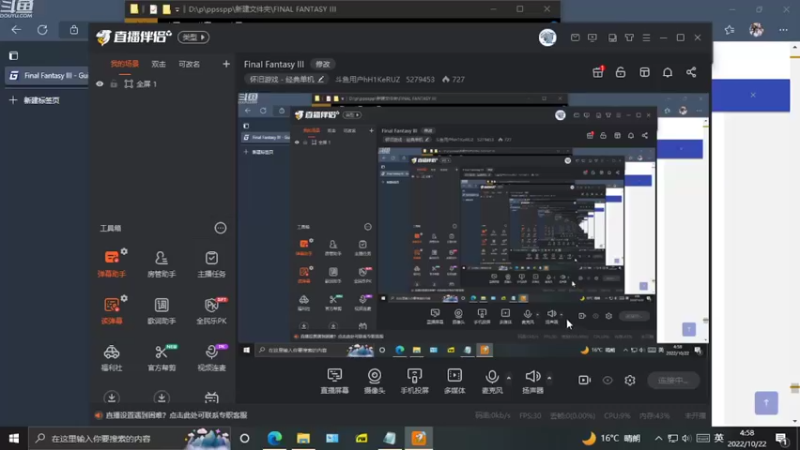800x450 pixels.
Task: Open the monitor play icon in title bar
Action: click(x=592, y=38)
